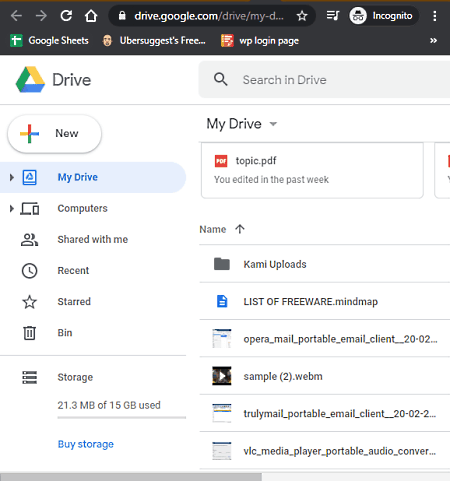Select opera_mail_portable_email_client file
This screenshot has height=481, width=450.
click(325, 339)
